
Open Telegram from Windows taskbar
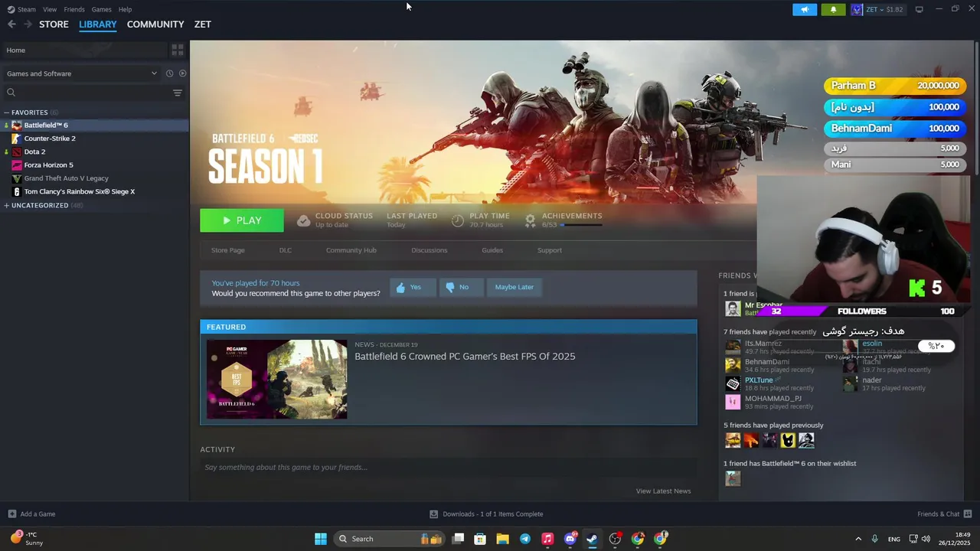click(525, 539)
